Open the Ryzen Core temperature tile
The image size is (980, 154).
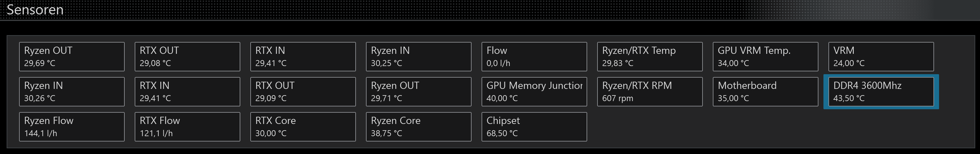tap(418, 126)
